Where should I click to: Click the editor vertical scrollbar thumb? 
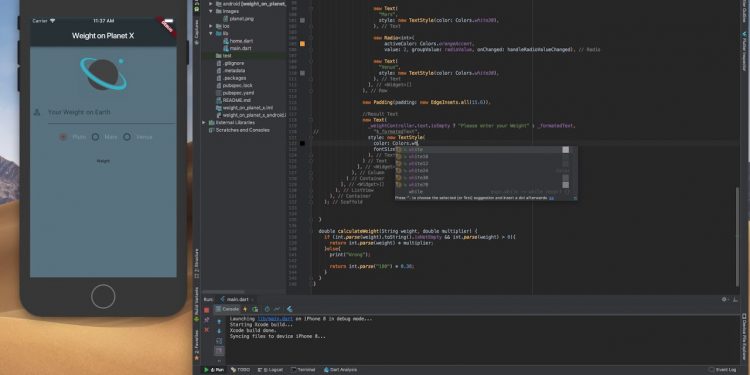737,237
